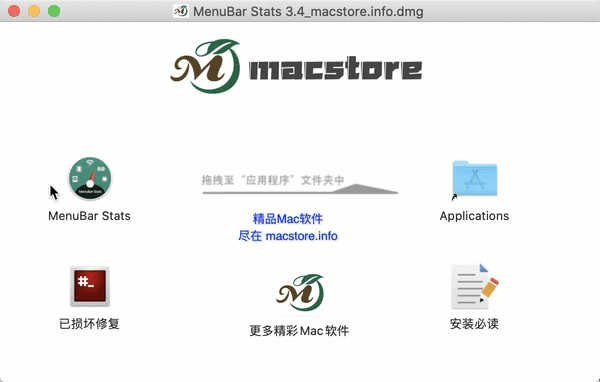Click the 尽在 macstore.info blue text
The image size is (600, 382).
coord(288,236)
